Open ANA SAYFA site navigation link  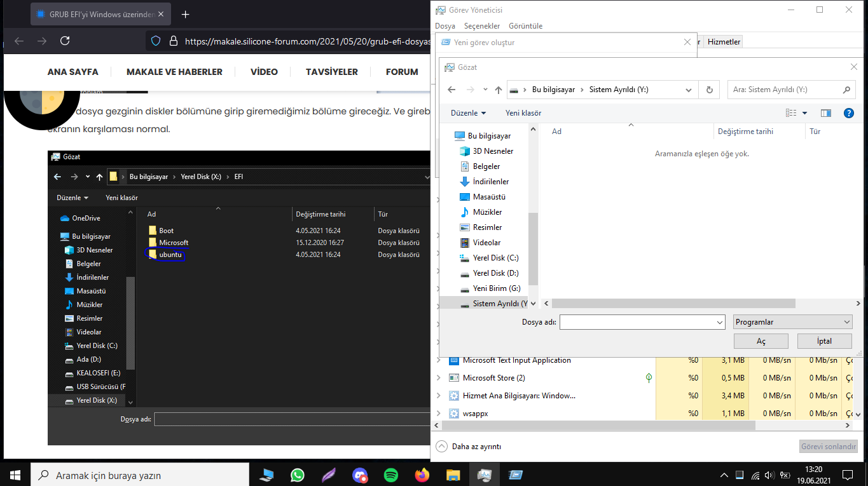(72, 72)
